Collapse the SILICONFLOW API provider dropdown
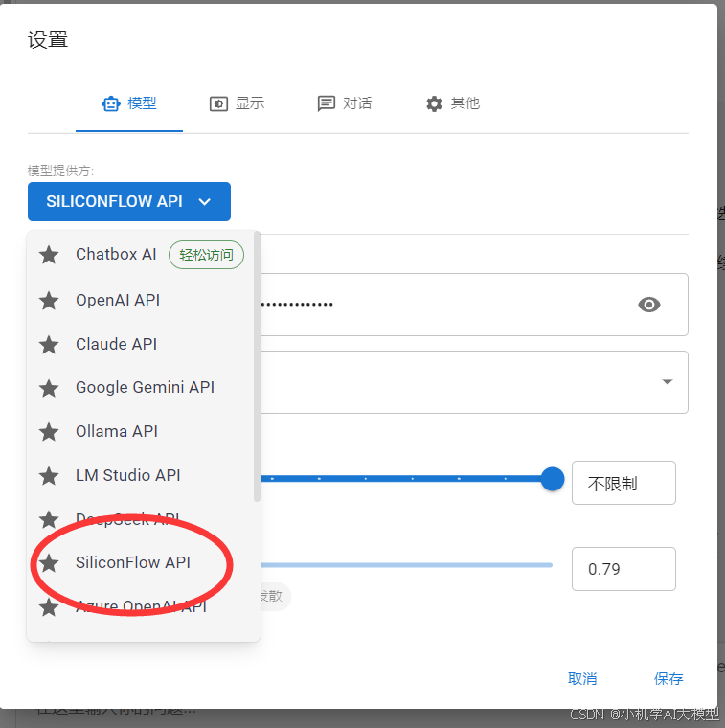Image resolution: width=725 pixels, height=728 pixels. [129, 201]
